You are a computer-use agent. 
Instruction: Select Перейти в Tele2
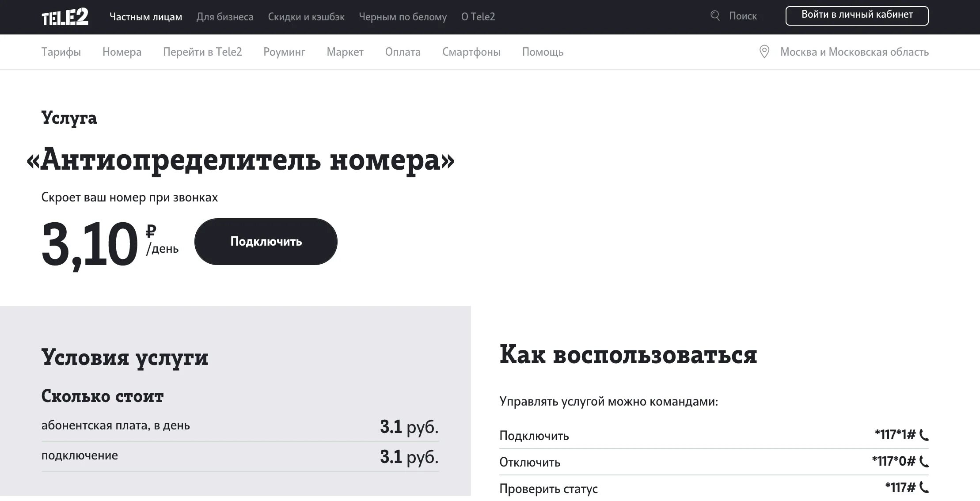(x=202, y=52)
